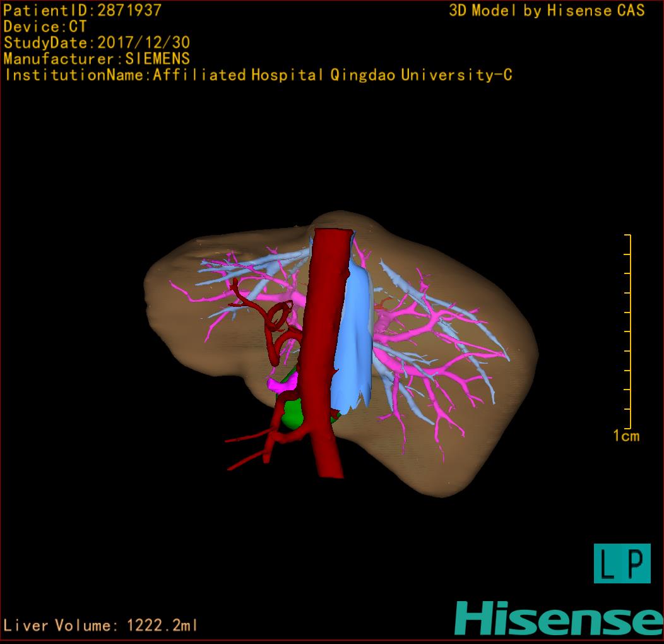Image resolution: width=664 pixels, height=644 pixels.
Task: Click the Manufacturer:SIEMENS label
Action: pos(97,59)
